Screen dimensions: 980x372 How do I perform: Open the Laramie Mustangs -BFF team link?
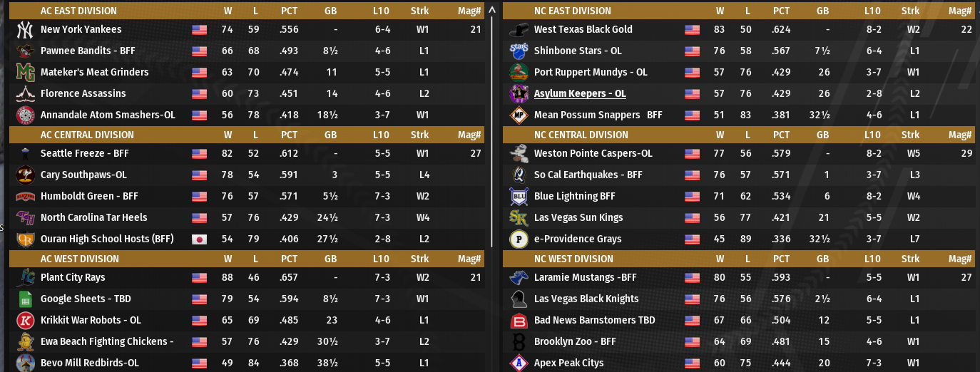[586, 278]
